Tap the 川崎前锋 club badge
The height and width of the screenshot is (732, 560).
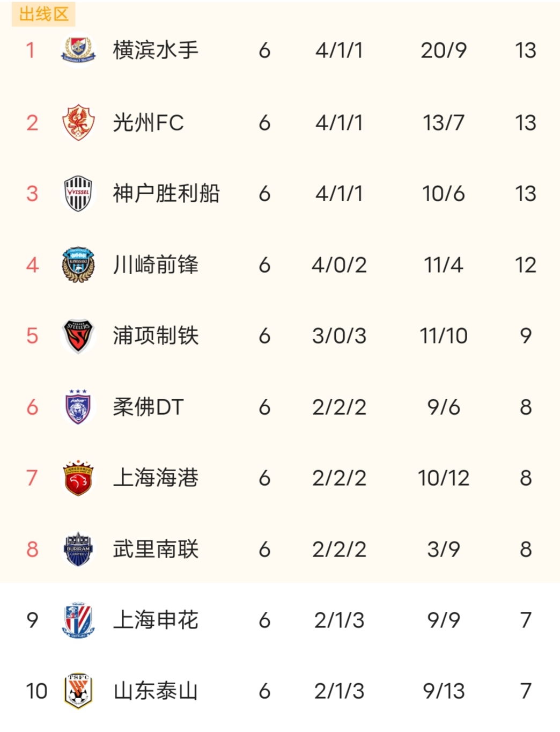[78, 265]
